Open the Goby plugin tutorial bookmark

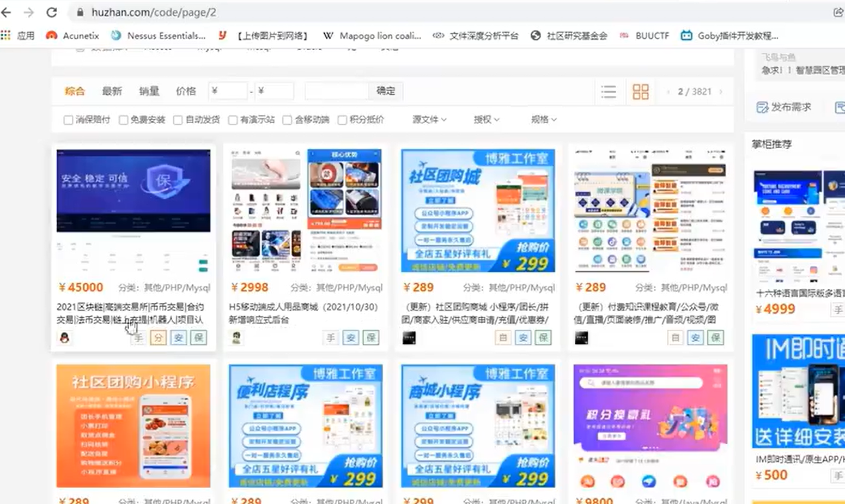coord(730,35)
